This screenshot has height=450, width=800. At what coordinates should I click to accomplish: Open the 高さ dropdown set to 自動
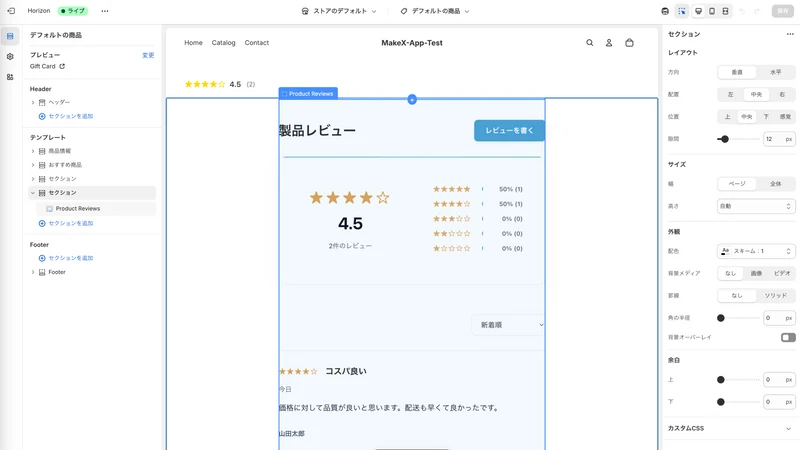[x=756, y=206]
